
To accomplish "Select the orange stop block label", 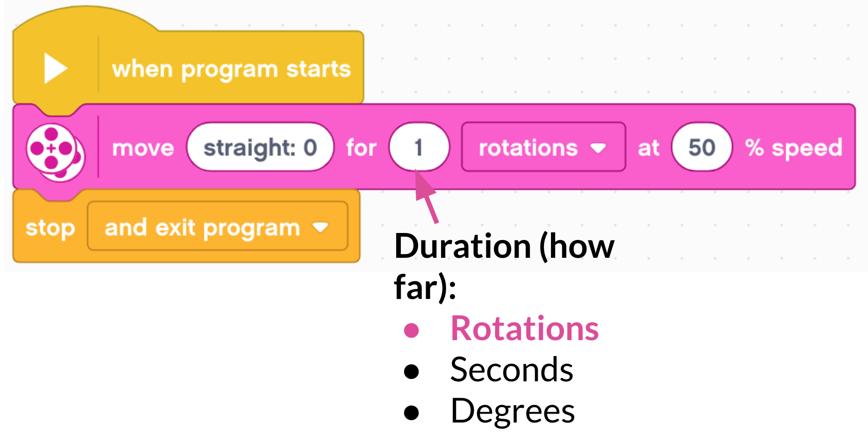I will pyautogui.click(x=50, y=228).
